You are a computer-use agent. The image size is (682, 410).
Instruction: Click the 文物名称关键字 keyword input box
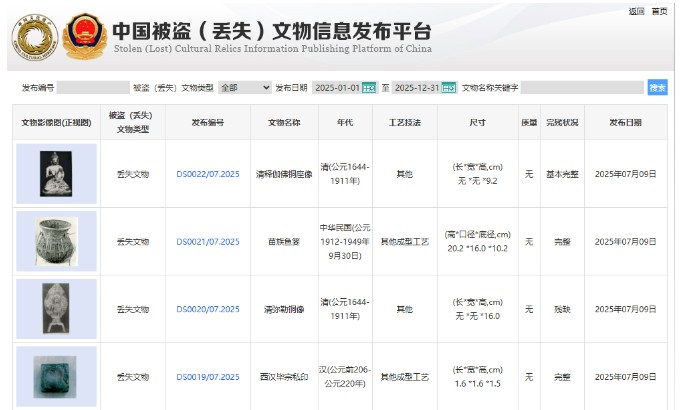[x=582, y=88]
